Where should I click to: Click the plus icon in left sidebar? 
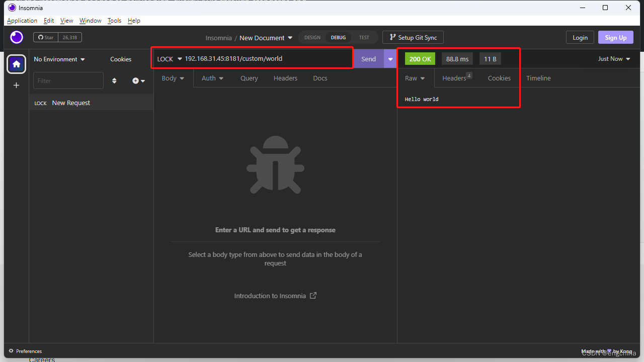pyautogui.click(x=16, y=85)
